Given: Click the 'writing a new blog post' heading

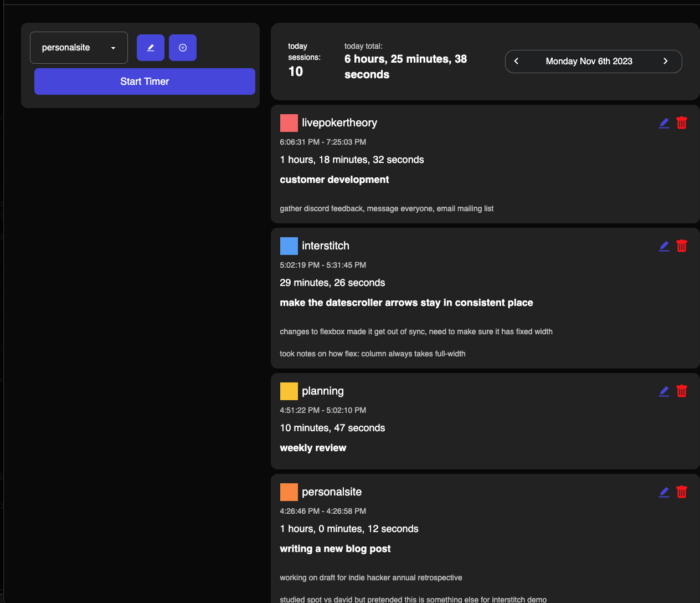Looking at the screenshot, I should [x=335, y=549].
